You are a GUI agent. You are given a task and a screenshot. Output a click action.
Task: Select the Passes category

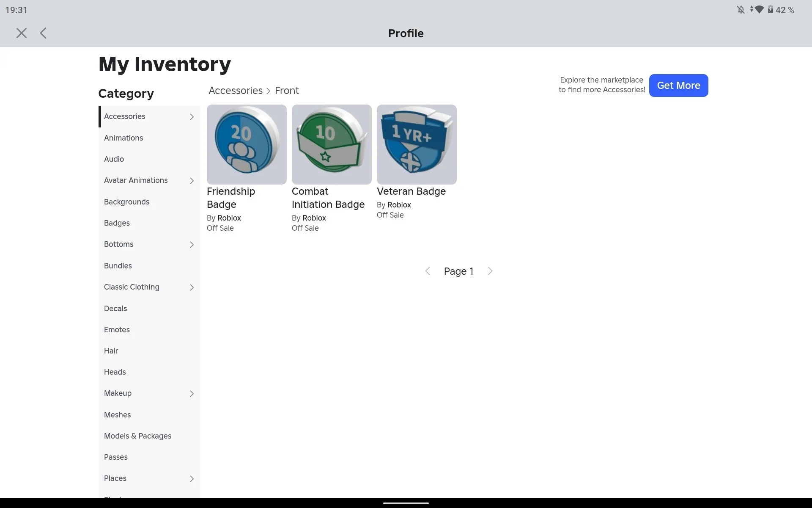(149, 457)
